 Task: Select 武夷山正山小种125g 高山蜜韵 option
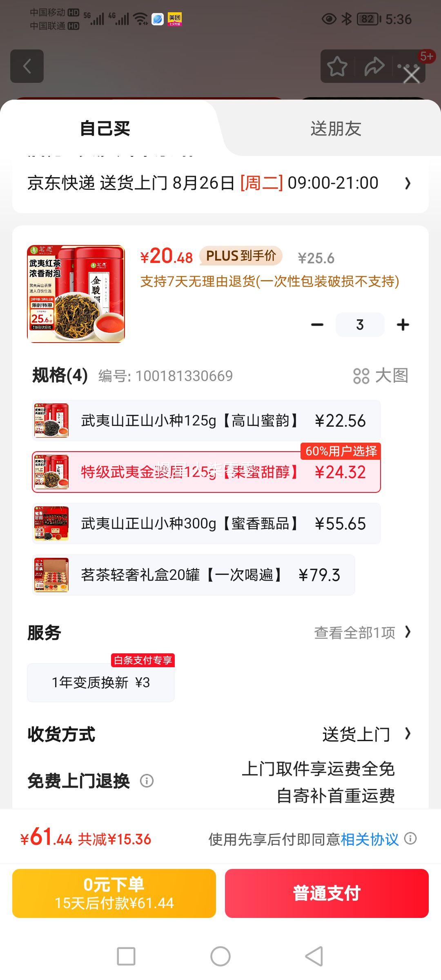tap(207, 421)
